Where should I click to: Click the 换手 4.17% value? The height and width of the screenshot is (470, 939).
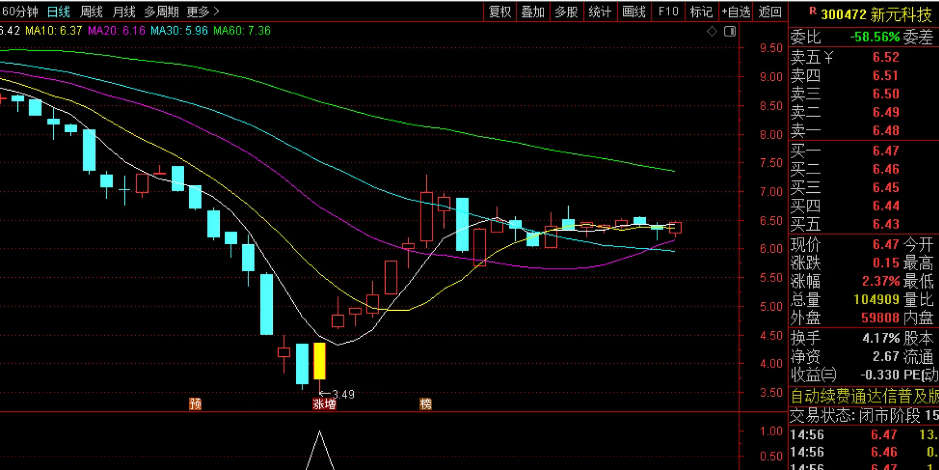[881, 338]
